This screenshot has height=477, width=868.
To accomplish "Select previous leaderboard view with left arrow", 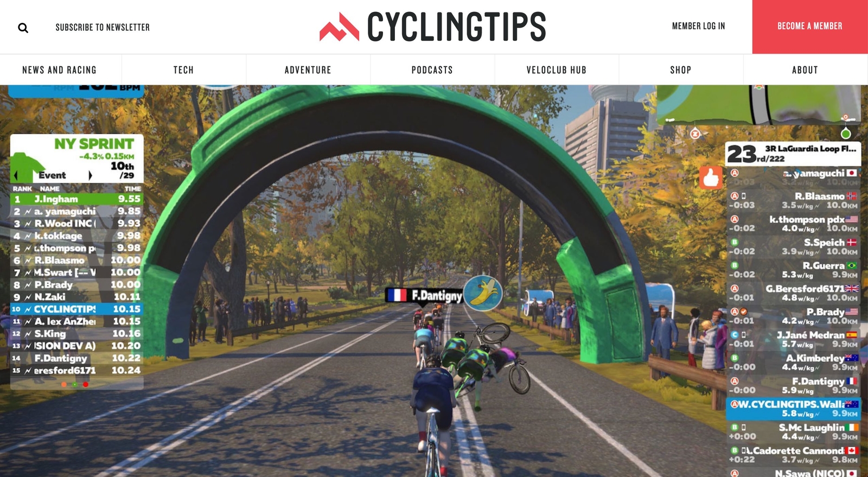I will (x=16, y=175).
